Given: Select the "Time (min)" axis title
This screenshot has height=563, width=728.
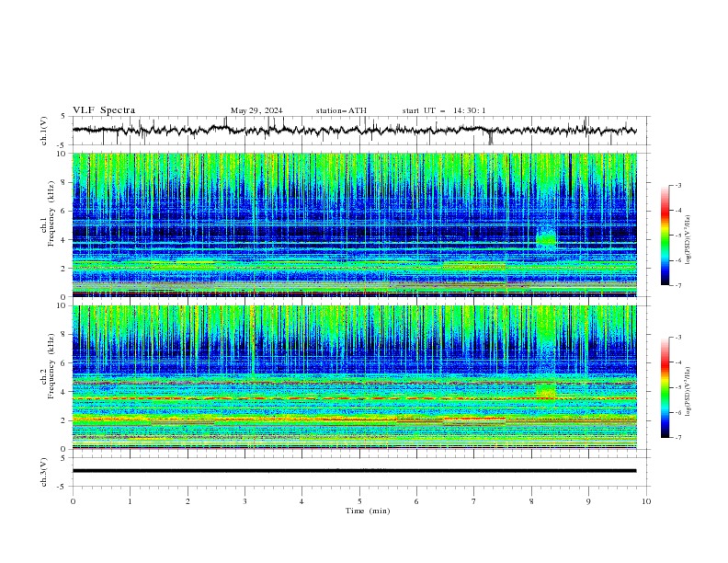Looking at the screenshot, I should pos(368,511).
